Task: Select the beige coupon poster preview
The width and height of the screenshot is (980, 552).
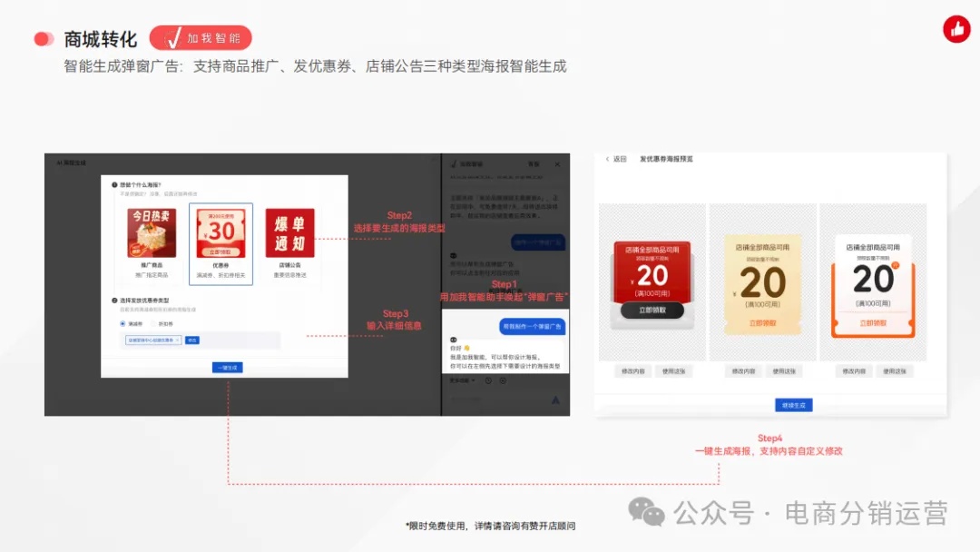Action: pyautogui.click(x=762, y=282)
